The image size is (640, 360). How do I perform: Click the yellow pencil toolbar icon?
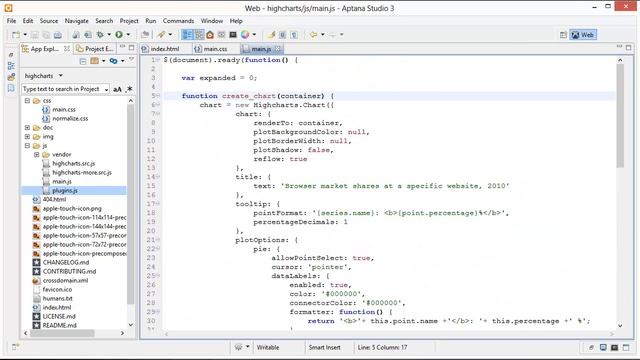(x=271, y=35)
